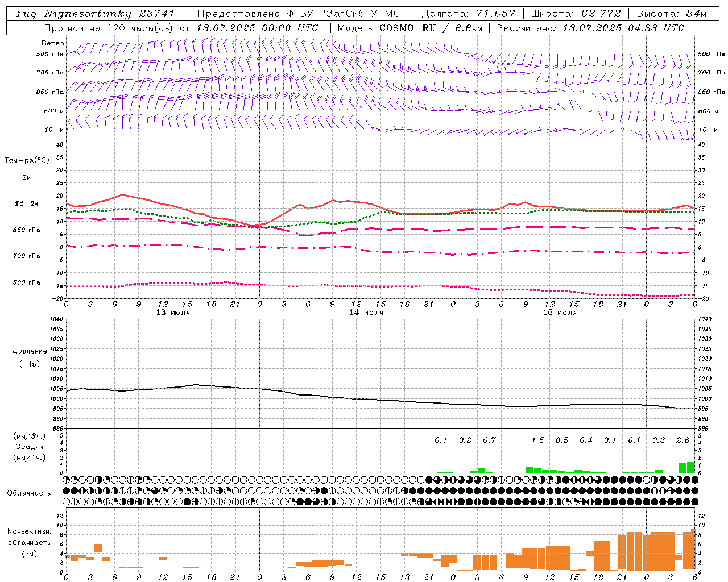Click the left '10 м' wind level label
This screenshot has width=728, height=582.
tap(55, 130)
